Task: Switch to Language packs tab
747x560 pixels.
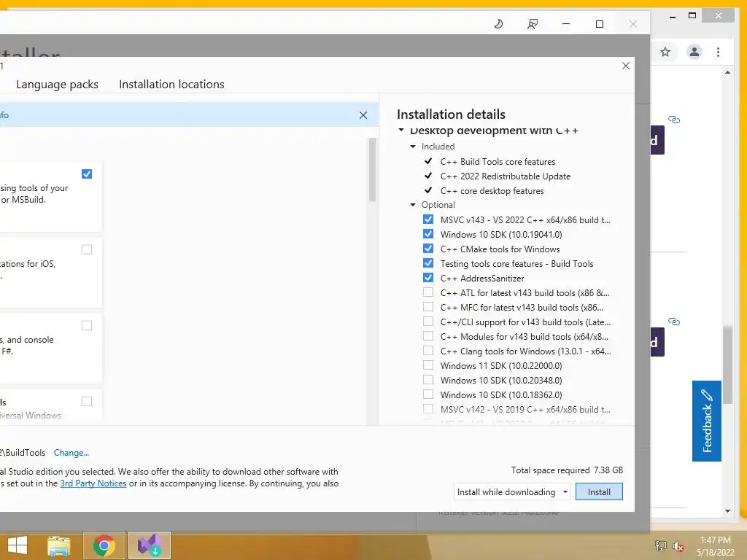Action: (x=57, y=85)
